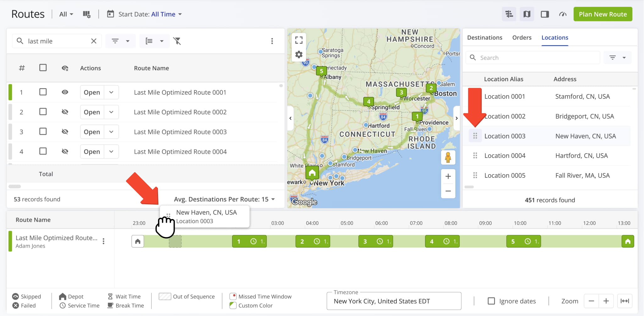
Task: Open Avg. Destinations Per Route dropdown
Action: pos(224,199)
